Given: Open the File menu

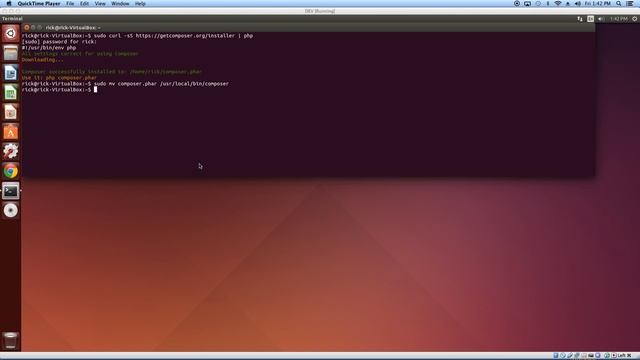Looking at the screenshot, I should coord(70,3).
